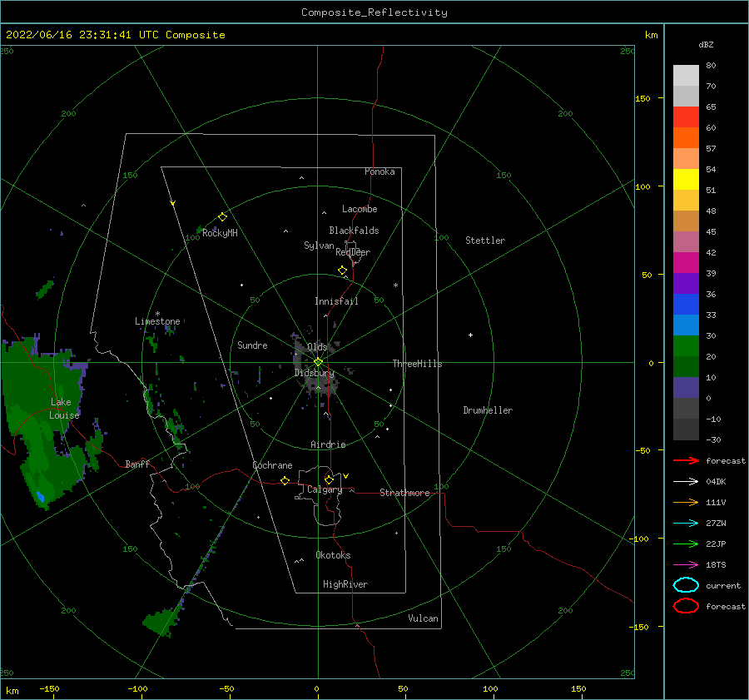
Task: Click the cyan 27ZW arrow in the legend
Action: (686, 524)
